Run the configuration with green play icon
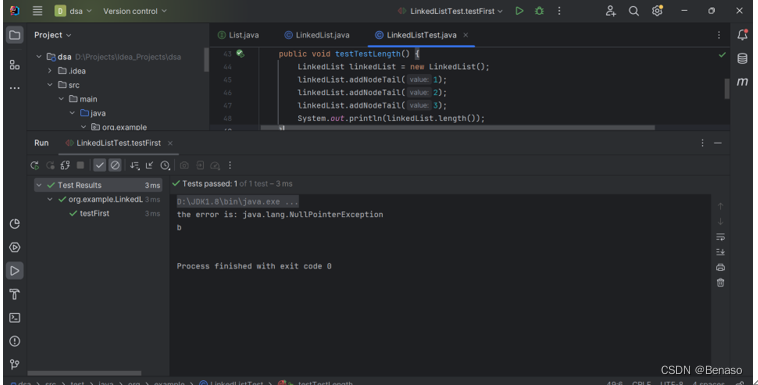758x385 pixels. [519, 11]
